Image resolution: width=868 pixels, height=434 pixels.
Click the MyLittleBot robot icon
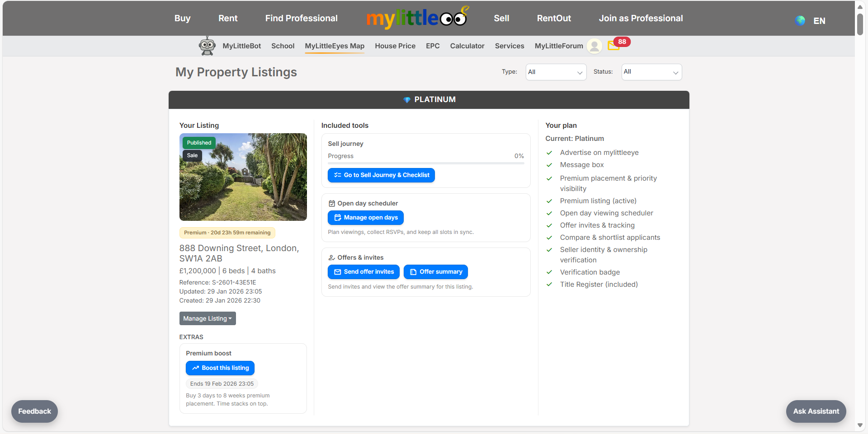click(207, 46)
